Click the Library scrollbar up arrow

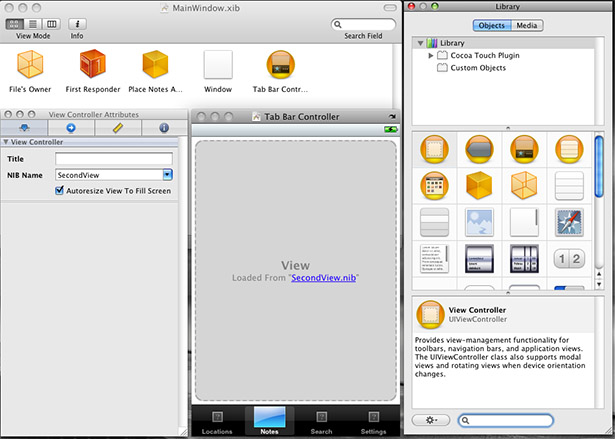pyautogui.click(x=599, y=274)
